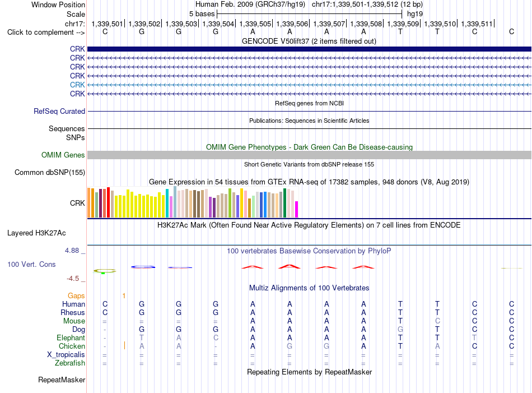Open the H3K27Ac Mark ENCODE track title
532x393 pixels.
coord(309,225)
